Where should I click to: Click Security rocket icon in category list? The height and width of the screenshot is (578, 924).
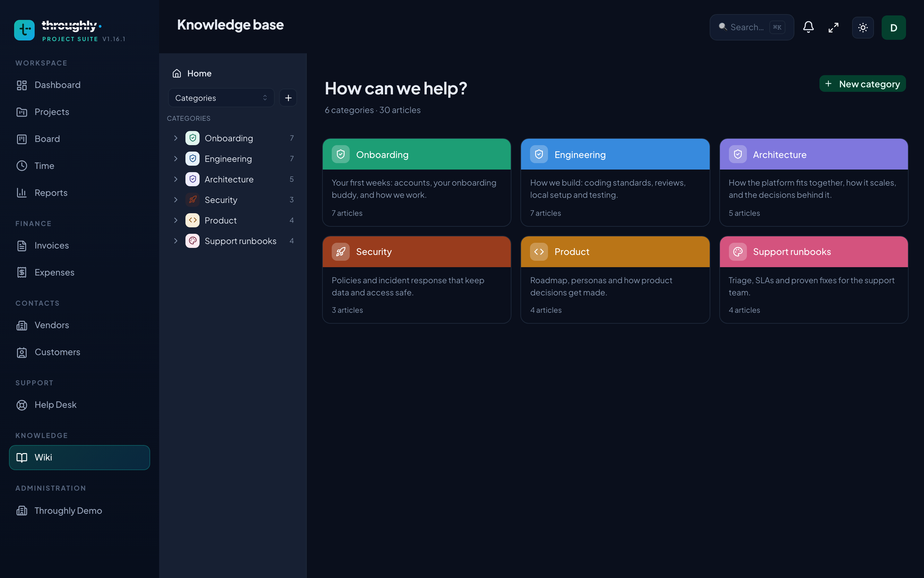point(193,199)
